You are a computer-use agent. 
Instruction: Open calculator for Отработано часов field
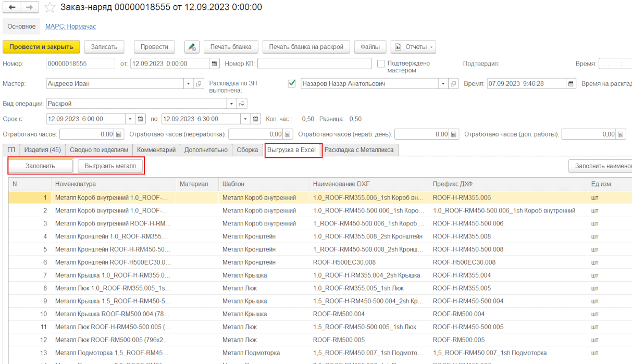(119, 134)
